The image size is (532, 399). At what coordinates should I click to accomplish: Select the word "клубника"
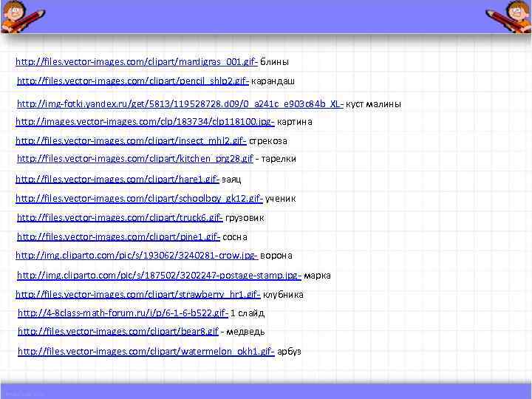tap(283, 295)
